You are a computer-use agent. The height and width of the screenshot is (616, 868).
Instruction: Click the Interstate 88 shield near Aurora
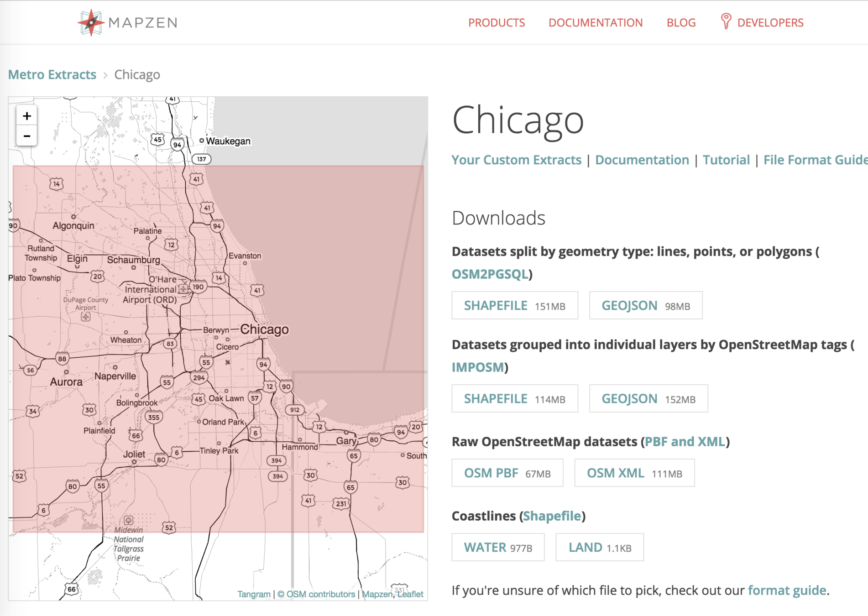tap(62, 359)
